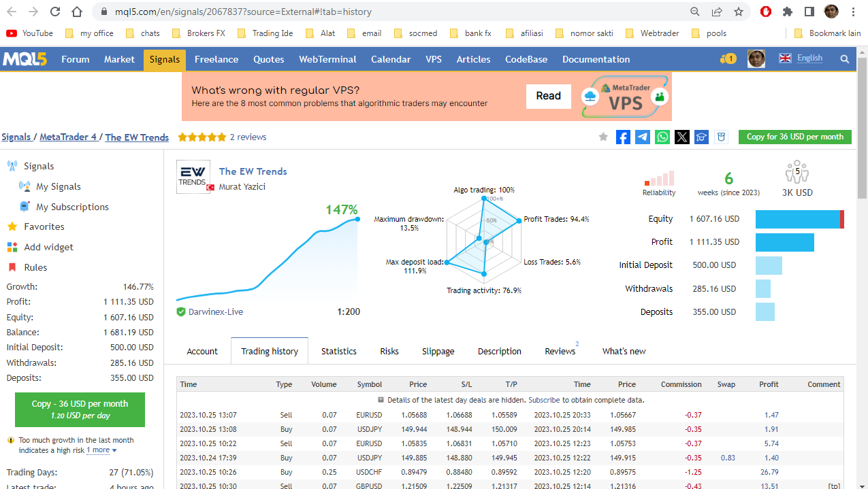The width and height of the screenshot is (868, 489).
Task: Share the signal on Facebook
Action: coord(623,137)
